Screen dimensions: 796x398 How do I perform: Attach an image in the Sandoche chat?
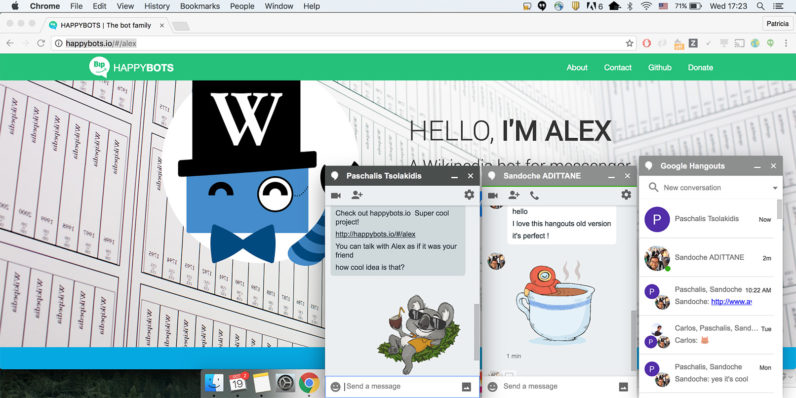(623, 387)
